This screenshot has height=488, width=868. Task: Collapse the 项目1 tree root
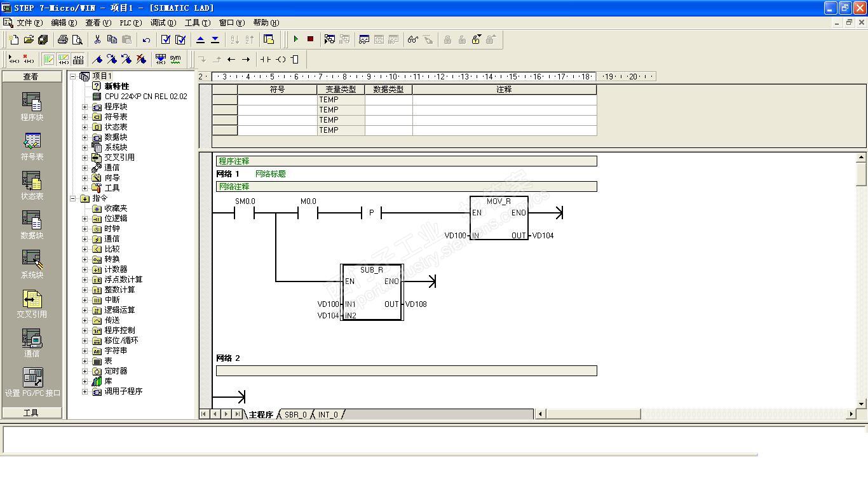[x=73, y=76]
